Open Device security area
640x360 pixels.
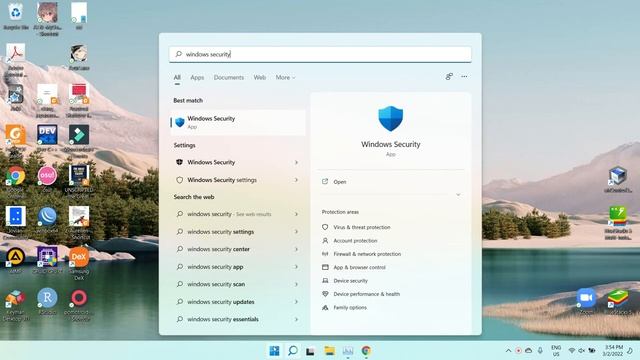click(x=350, y=281)
